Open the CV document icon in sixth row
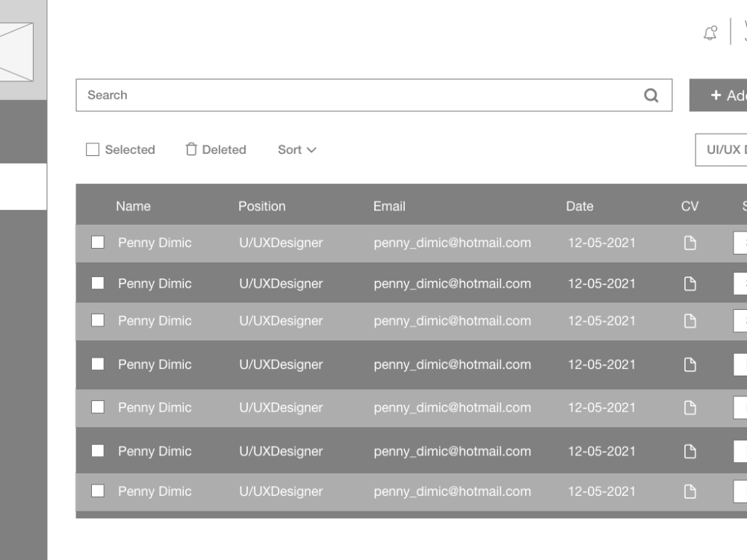Image resolution: width=747 pixels, height=560 pixels. (x=689, y=452)
